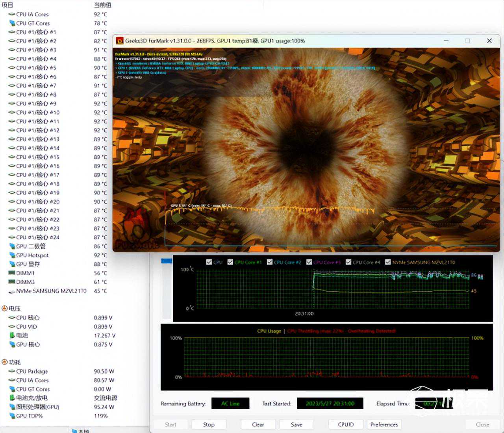Click the 电压 voltage section icon
The height and width of the screenshot is (433, 504).
(5, 309)
